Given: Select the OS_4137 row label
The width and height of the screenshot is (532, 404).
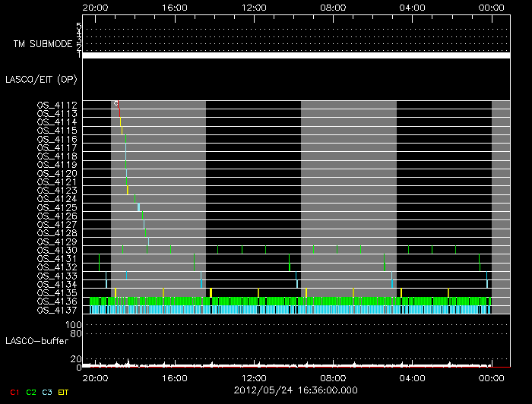Looking at the screenshot, I should (57, 310).
